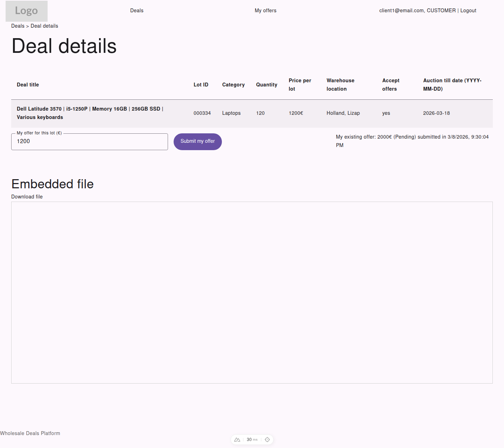Select the Laptops category cell

tap(231, 113)
